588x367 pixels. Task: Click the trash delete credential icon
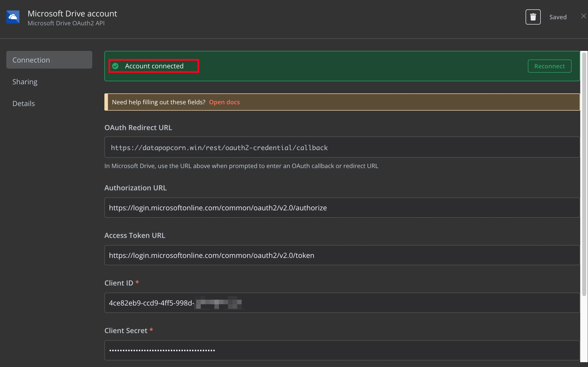533,17
